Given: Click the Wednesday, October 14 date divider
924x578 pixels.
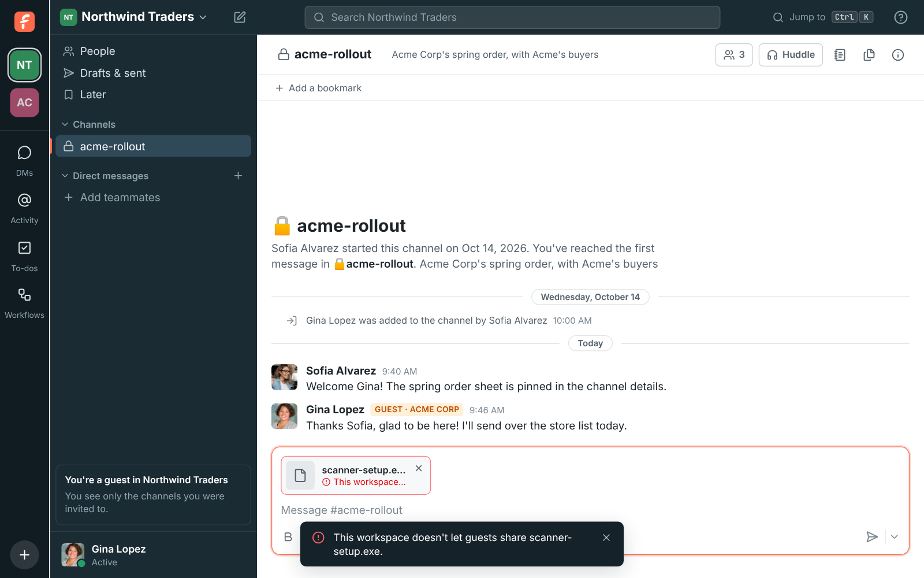Looking at the screenshot, I should pos(590,297).
